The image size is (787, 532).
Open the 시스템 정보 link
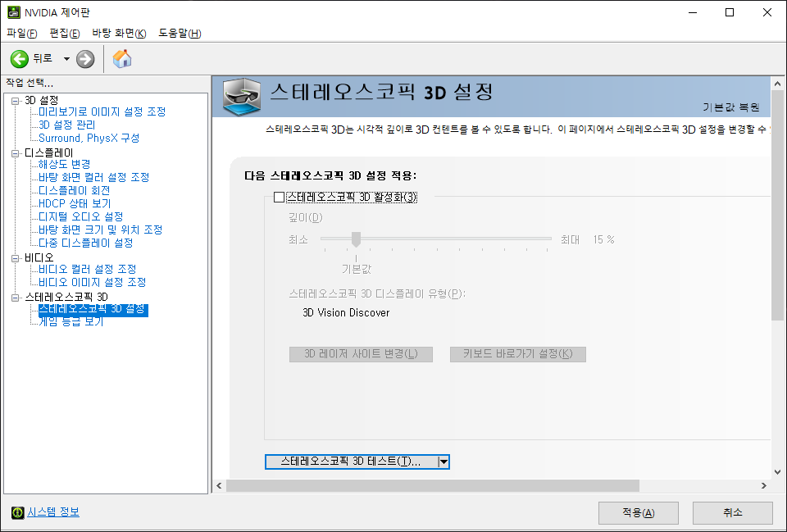pyautogui.click(x=52, y=512)
